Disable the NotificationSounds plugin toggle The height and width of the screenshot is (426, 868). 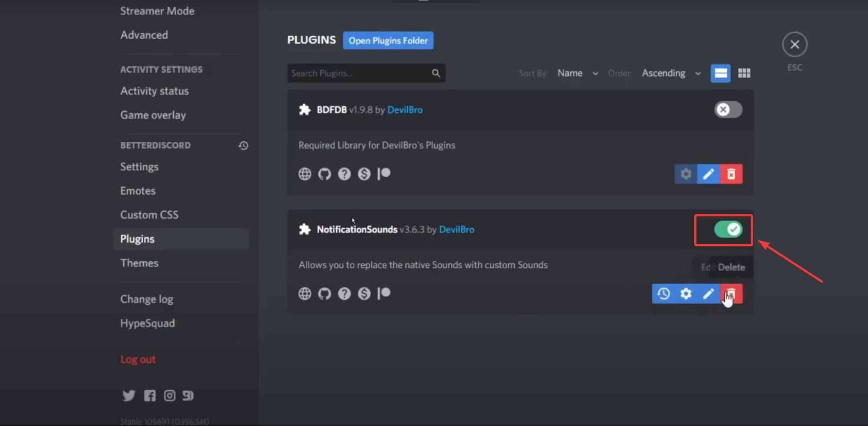click(x=728, y=229)
